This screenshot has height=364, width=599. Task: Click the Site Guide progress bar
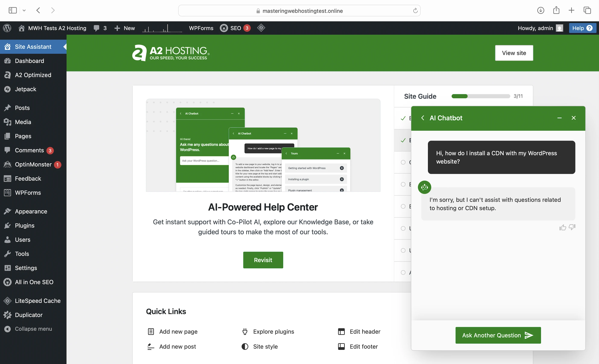click(481, 96)
